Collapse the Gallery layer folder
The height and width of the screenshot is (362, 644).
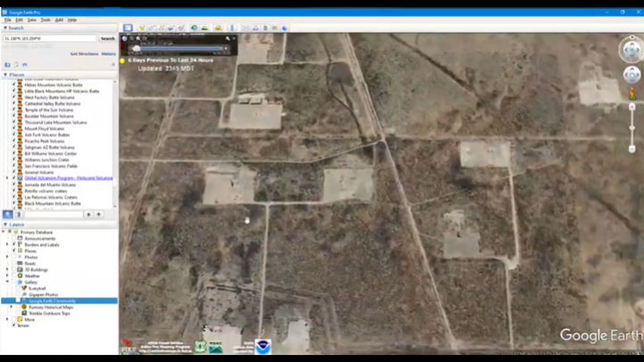(7, 282)
